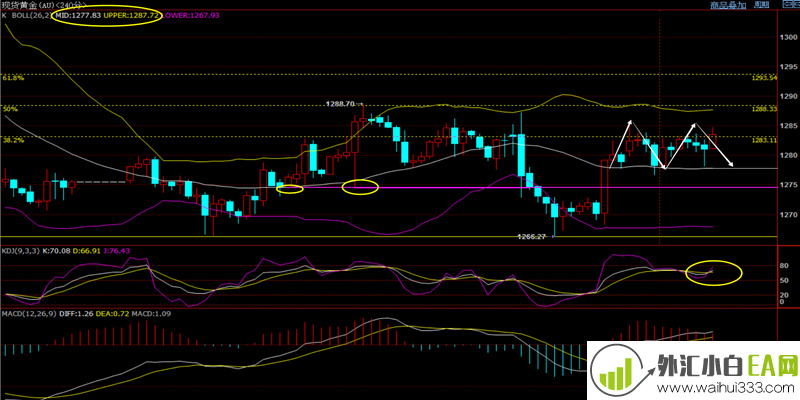This screenshot has height=400, width=800.
Task: Select the LOWER:1267.93 value
Action: [x=191, y=15]
